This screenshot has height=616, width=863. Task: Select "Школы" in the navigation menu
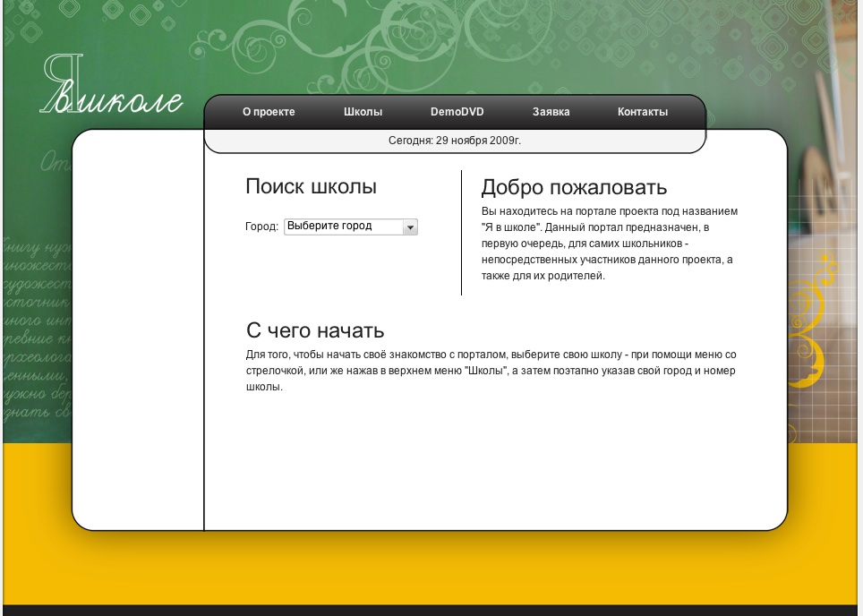362,112
